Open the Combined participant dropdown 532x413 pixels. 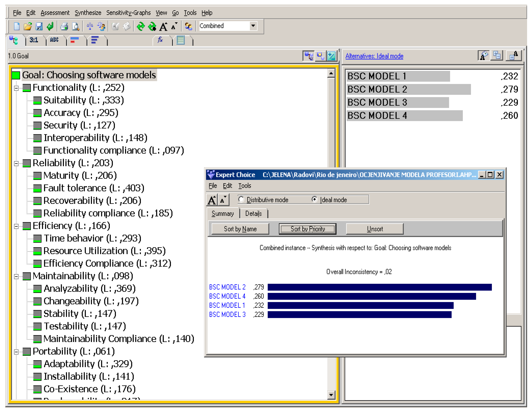click(253, 26)
